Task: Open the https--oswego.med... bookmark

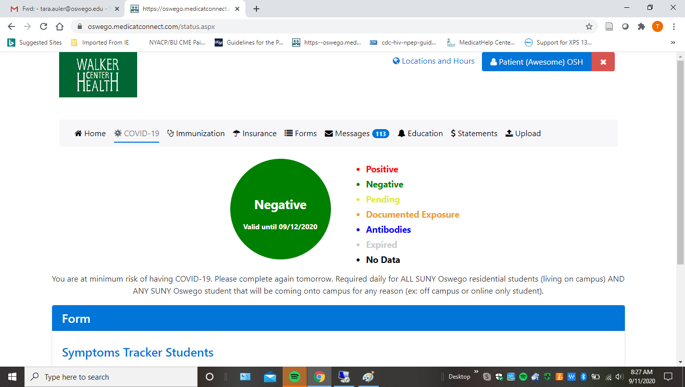Action: click(327, 42)
